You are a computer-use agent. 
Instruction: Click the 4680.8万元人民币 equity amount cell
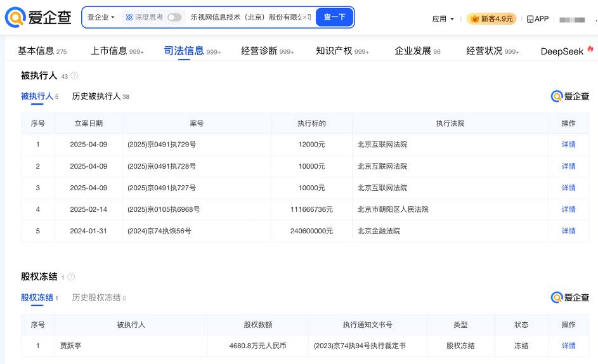258,346
